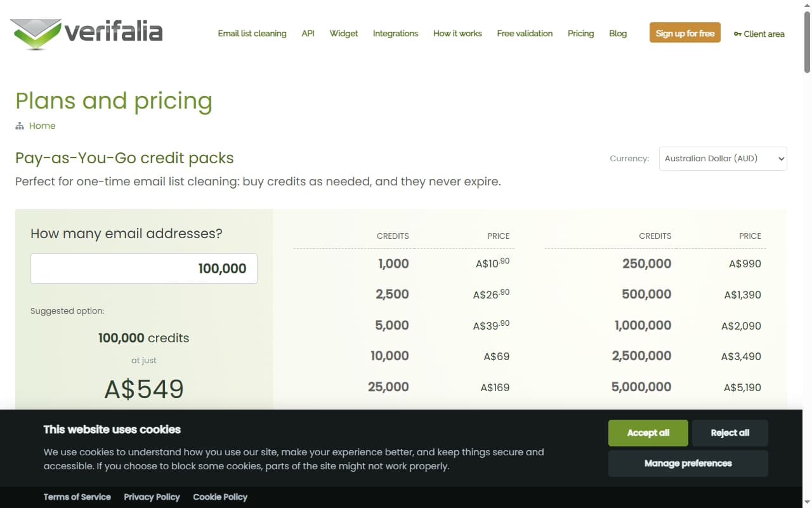The height and width of the screenshot is (508, 812).
Task: Go to Pricing in the navigation
Action: 580,34
